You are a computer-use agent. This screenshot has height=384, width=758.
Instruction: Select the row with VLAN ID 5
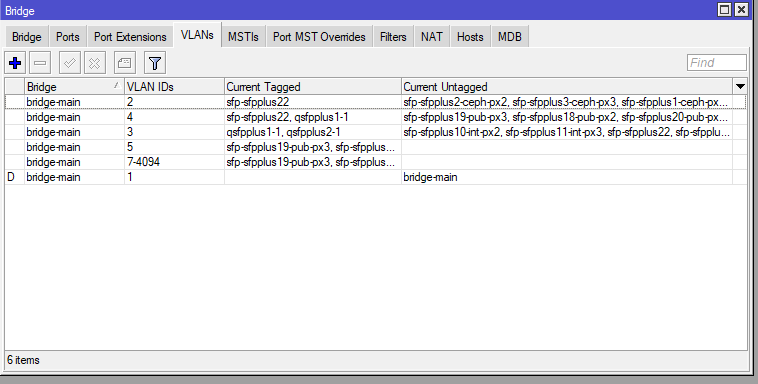pyautogui.click(x=376, y=147)
